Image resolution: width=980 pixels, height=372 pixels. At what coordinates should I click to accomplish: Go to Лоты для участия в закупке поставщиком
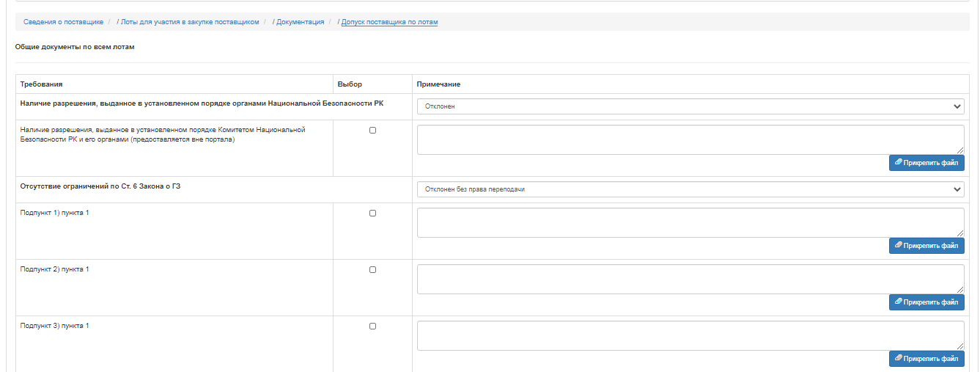click(190, 22)
